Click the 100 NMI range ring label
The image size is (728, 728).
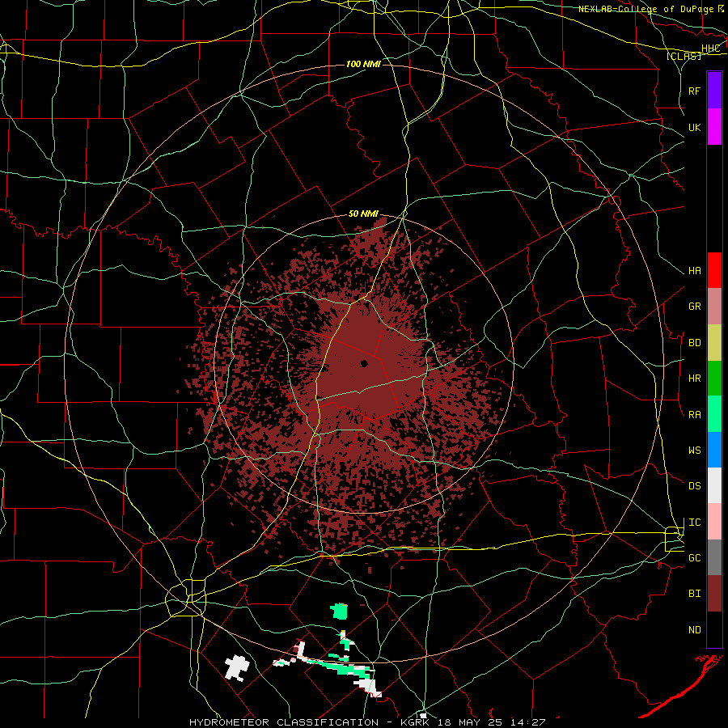click(x=363, y=64)
